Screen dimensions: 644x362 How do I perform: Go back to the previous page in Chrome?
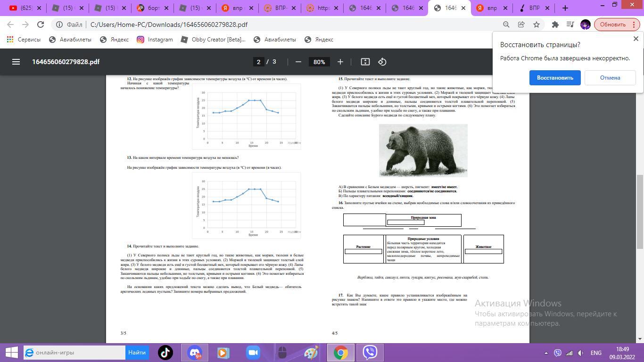coord(10,25)
